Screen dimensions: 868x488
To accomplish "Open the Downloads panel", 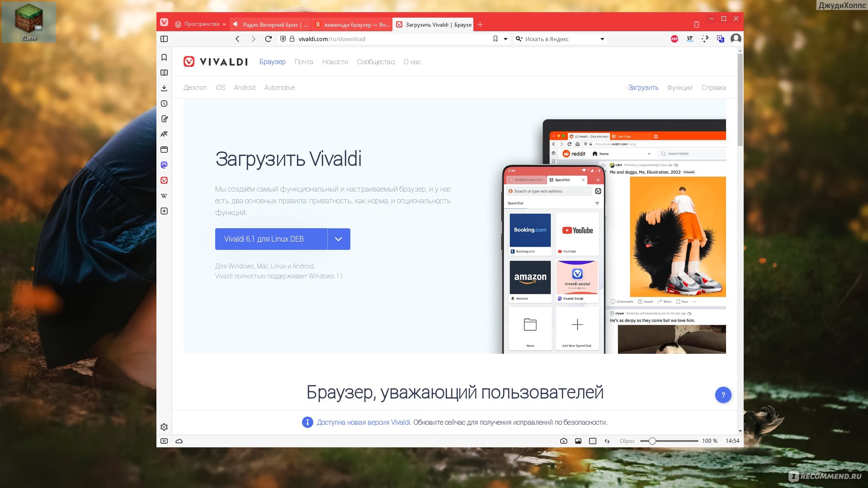I will [x=164, y=88].
